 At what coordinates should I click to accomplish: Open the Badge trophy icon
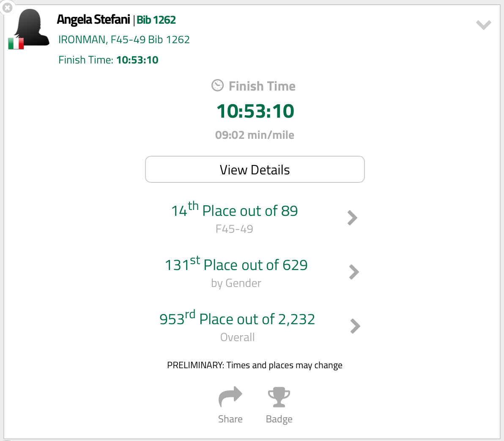click(x=279, y=397)
